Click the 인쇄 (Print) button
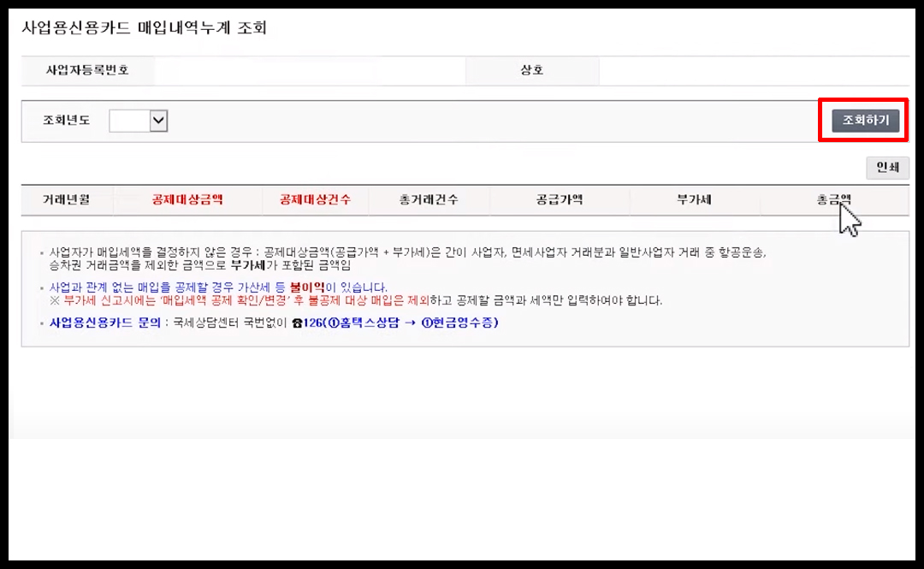This screenshot has width=924, height=569. point(888,168)
